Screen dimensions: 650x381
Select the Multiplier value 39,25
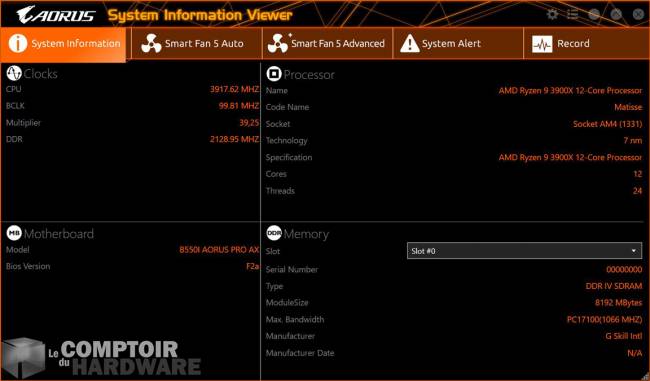249,123
